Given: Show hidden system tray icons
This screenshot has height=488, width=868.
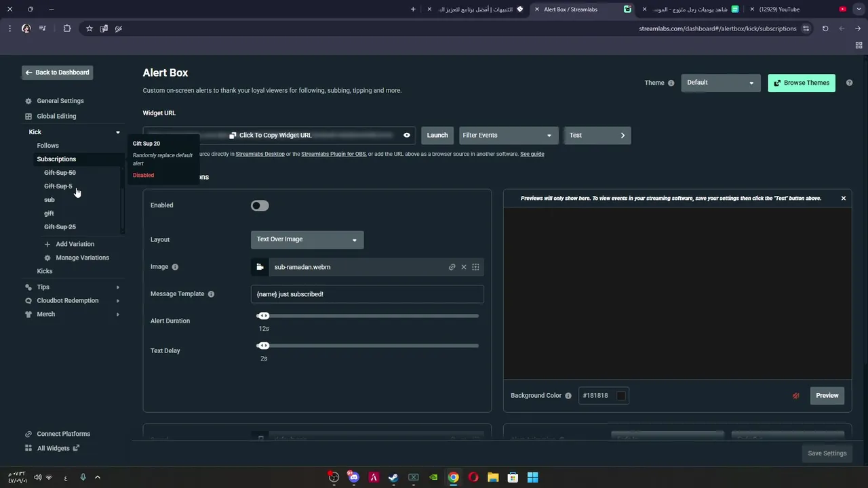Looking at the screenshot, I should pyautogui.click(x=98, y=477).
